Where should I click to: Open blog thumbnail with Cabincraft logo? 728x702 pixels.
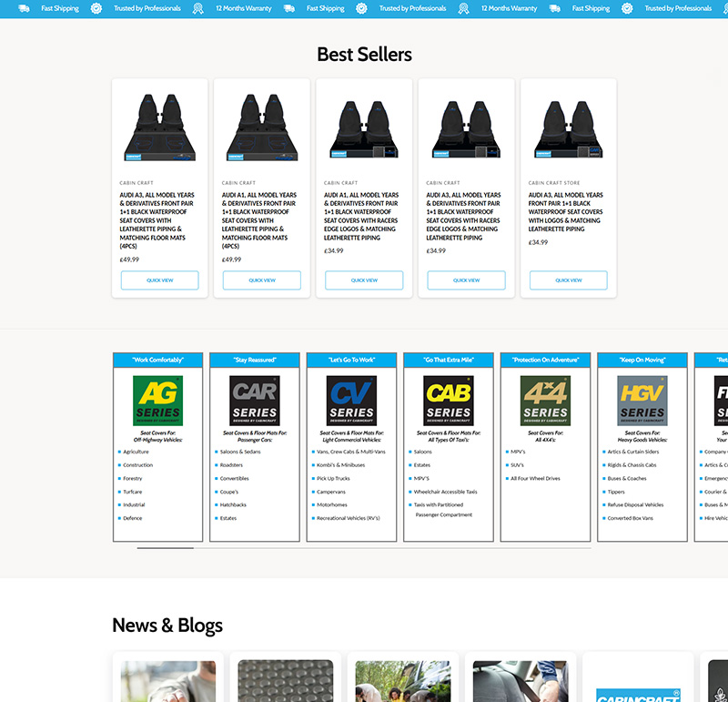638,695
